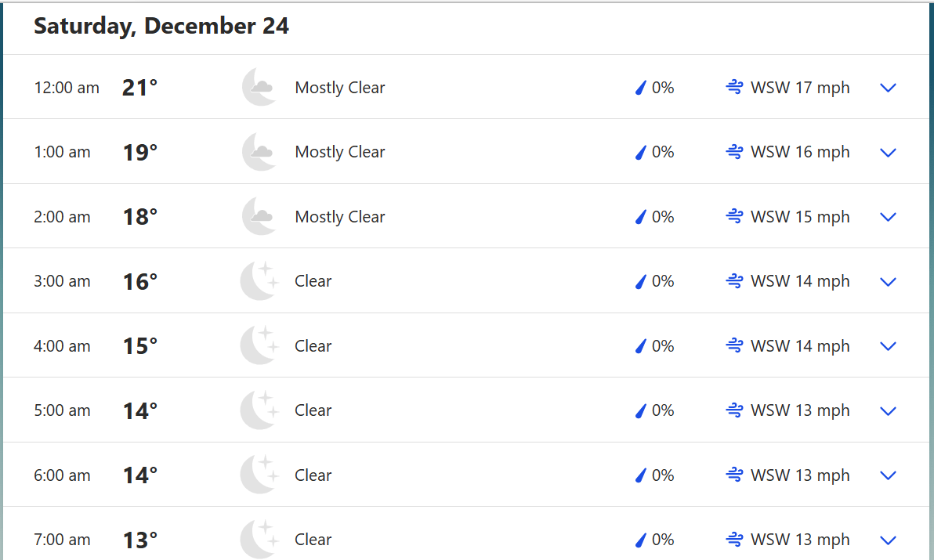The height and width of the screenshot is (560, 934).
Task: Expand the 12:00 am hourly details
Action: pos(888,88)
